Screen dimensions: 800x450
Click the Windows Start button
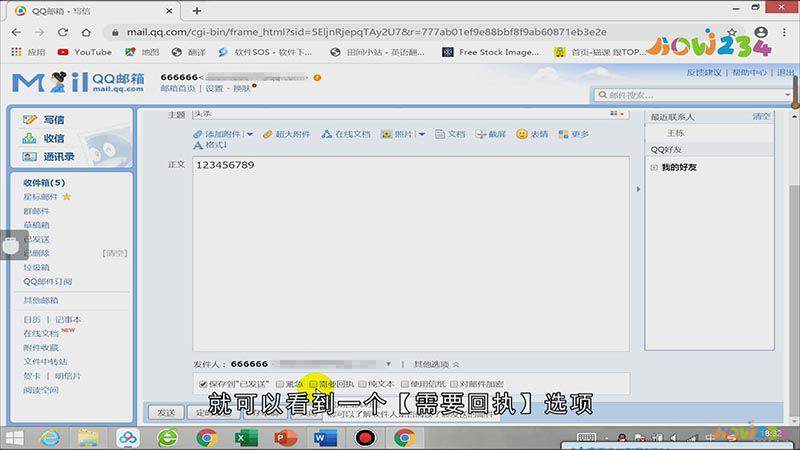click(x=14, y=438)
